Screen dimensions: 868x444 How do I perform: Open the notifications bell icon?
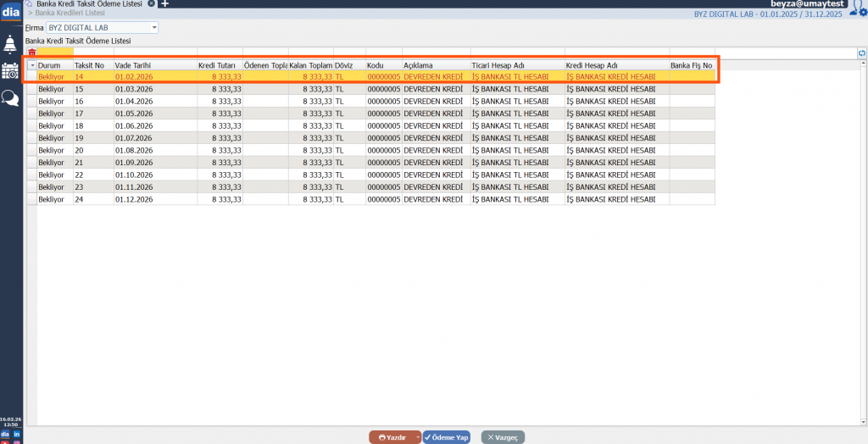point(10,44)
